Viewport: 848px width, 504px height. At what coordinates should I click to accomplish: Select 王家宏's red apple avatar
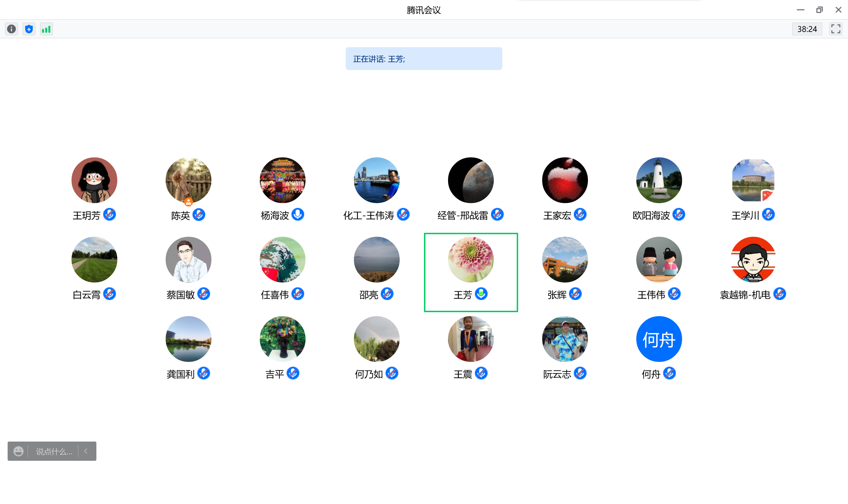(x=565, y=180)
